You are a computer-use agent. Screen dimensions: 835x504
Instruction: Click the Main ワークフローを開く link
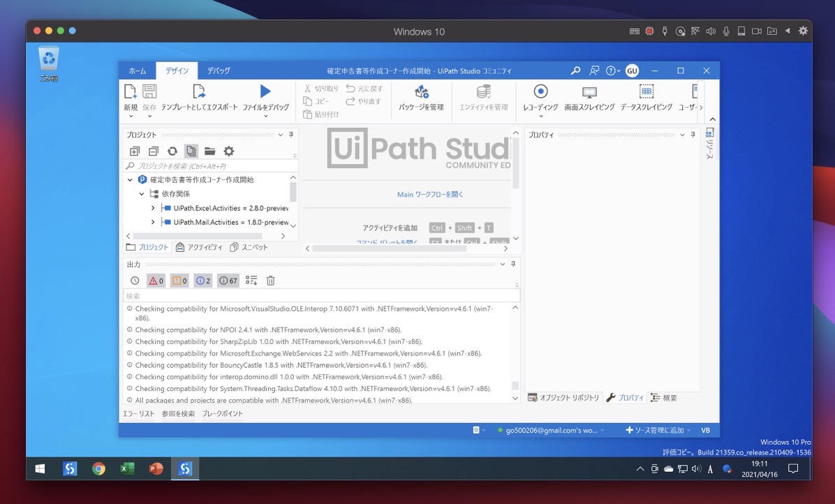(x=430, y=194)
